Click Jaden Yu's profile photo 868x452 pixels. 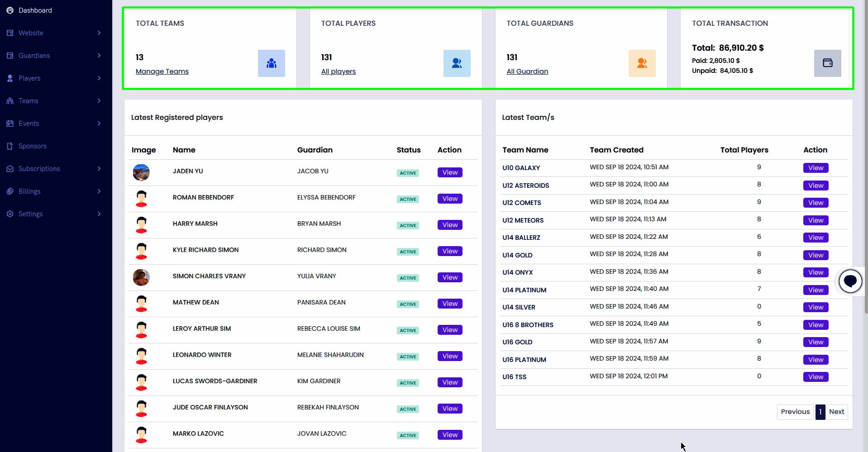(x=141, y=172)
